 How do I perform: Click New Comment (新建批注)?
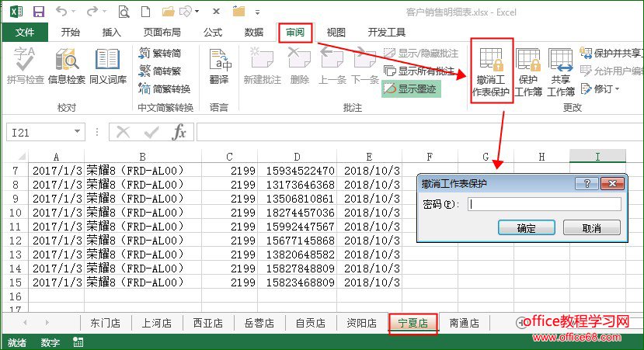click(x=262, y=65)
